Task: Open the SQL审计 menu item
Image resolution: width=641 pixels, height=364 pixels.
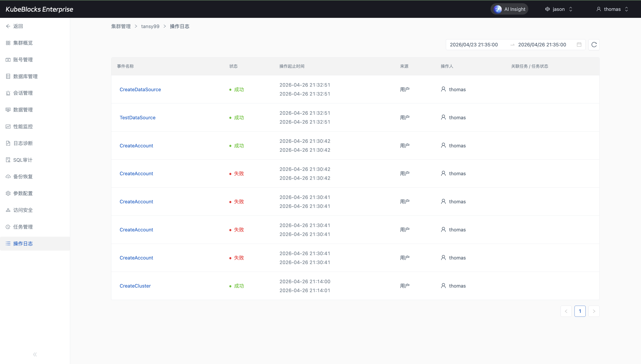Action: click(x=22, y=160)
